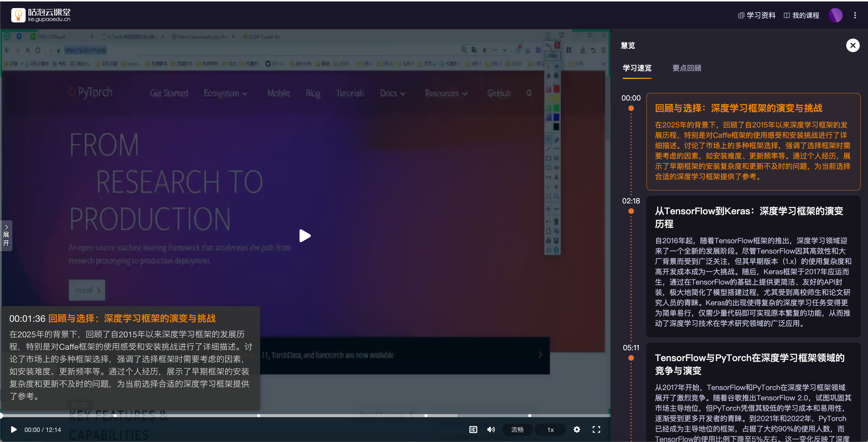Viewport: 868px width, 442px height.
Task: Start playback with the bottom-left play icon
Action: 14,430
